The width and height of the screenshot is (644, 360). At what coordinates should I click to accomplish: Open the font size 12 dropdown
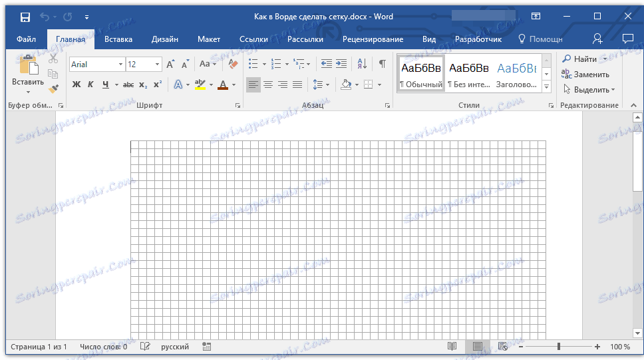point(157,64)
